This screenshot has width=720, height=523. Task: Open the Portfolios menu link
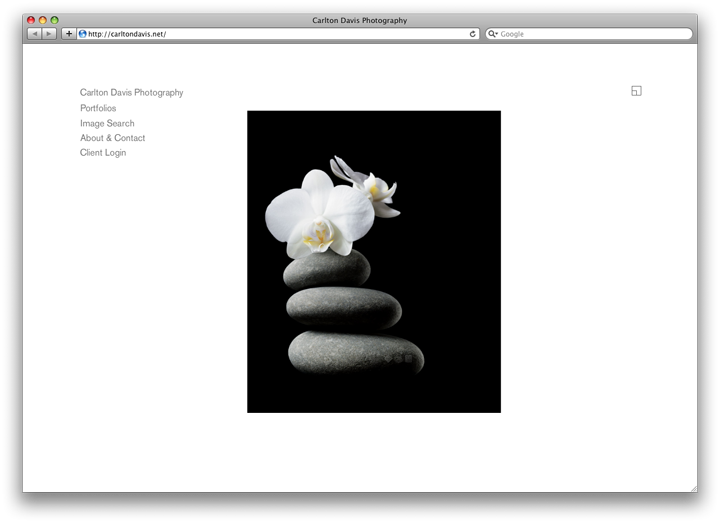pos(98,108)
